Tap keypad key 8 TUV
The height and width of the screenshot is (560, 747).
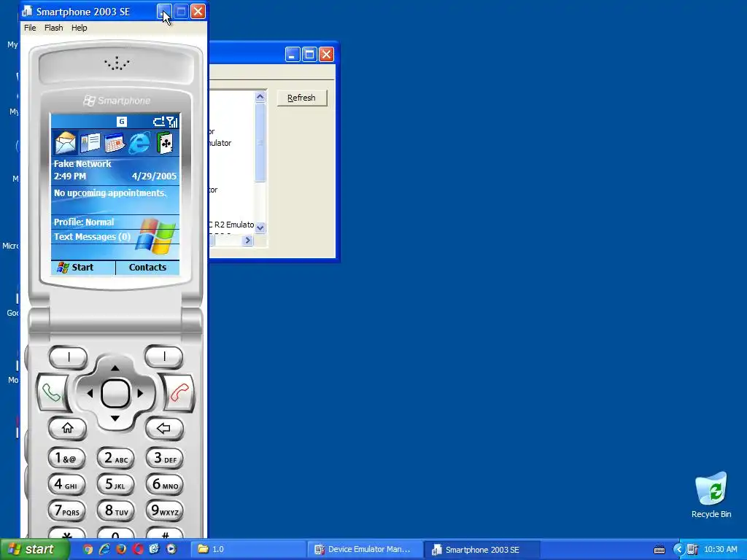click(116, 511)
